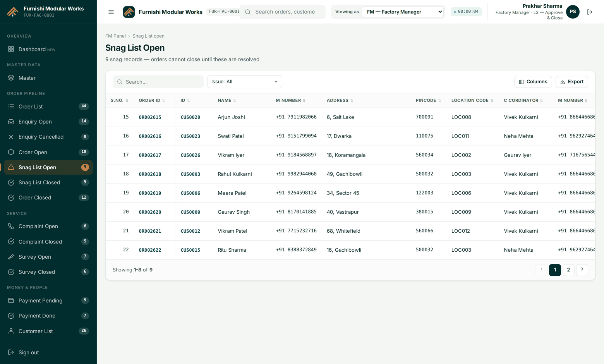Viewport: 604px width, 364px height.
Task: Click the Order Closed check icon
Action: (11, 197)
